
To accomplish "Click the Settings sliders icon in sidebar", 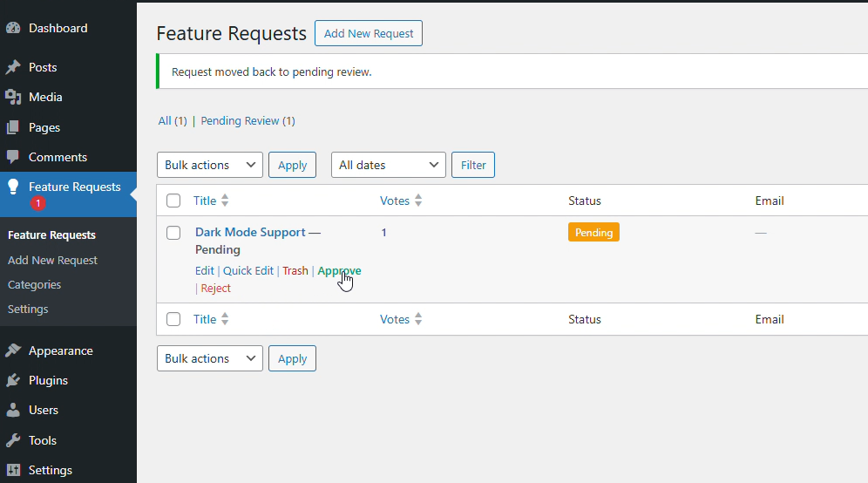I will tap(13, 470).
